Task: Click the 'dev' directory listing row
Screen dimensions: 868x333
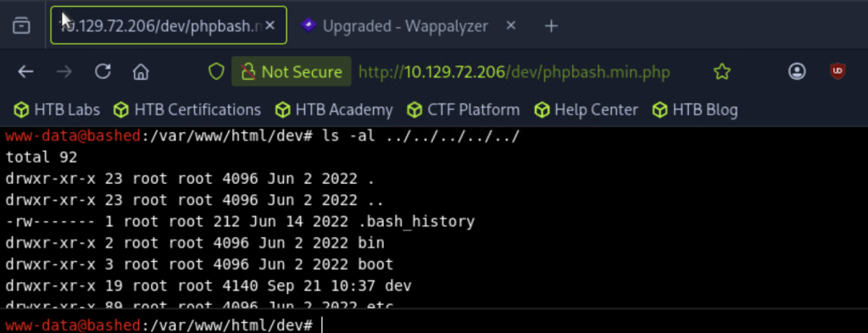Action: tap(209, 286)
